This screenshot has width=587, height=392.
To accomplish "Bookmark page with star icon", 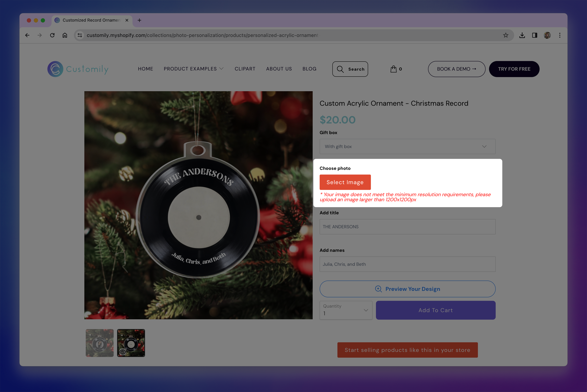I will (506, 35).
